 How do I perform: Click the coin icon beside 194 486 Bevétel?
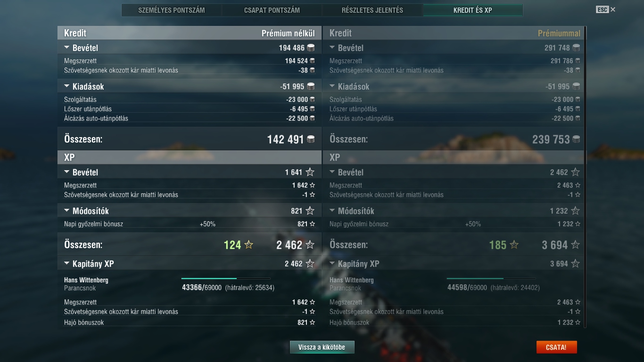point(311,48)
